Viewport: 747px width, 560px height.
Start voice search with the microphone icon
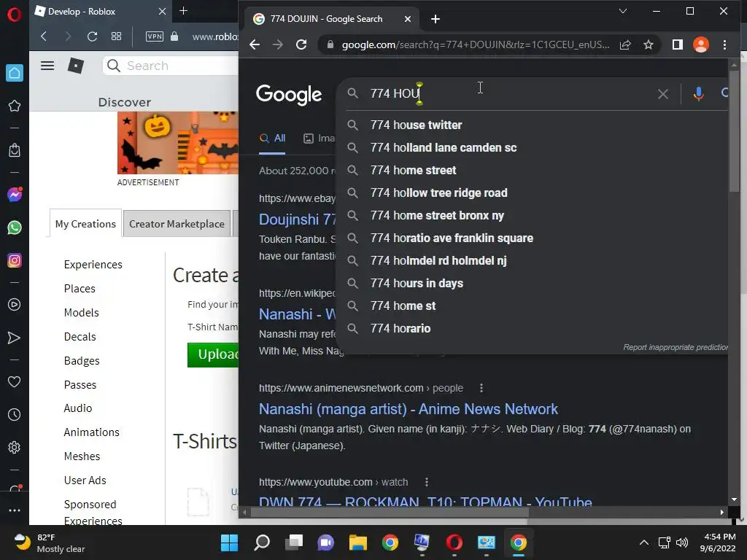pos(698,94)
